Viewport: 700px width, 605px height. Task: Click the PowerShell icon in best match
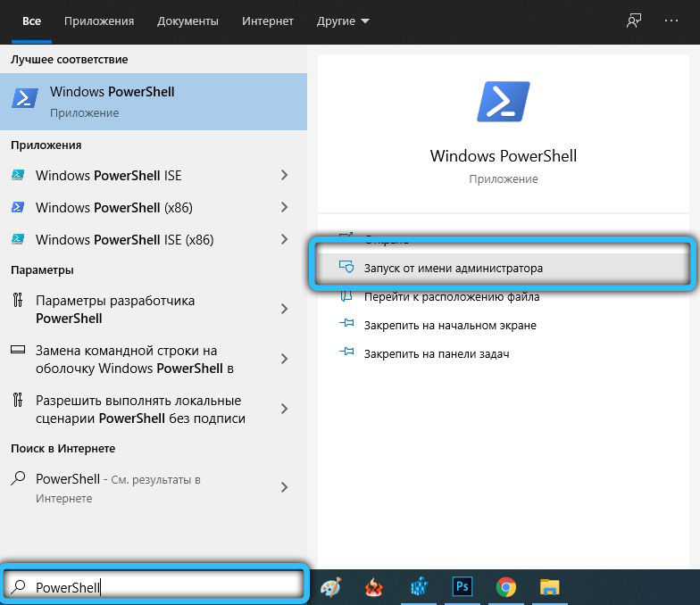coord(25,98)
